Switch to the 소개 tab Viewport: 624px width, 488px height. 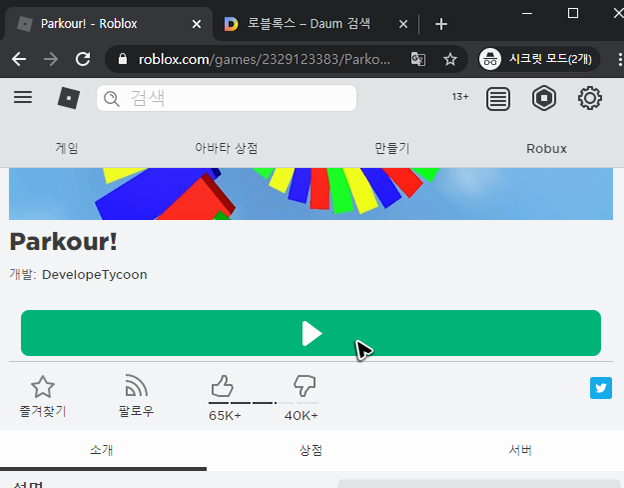(102, 450)
